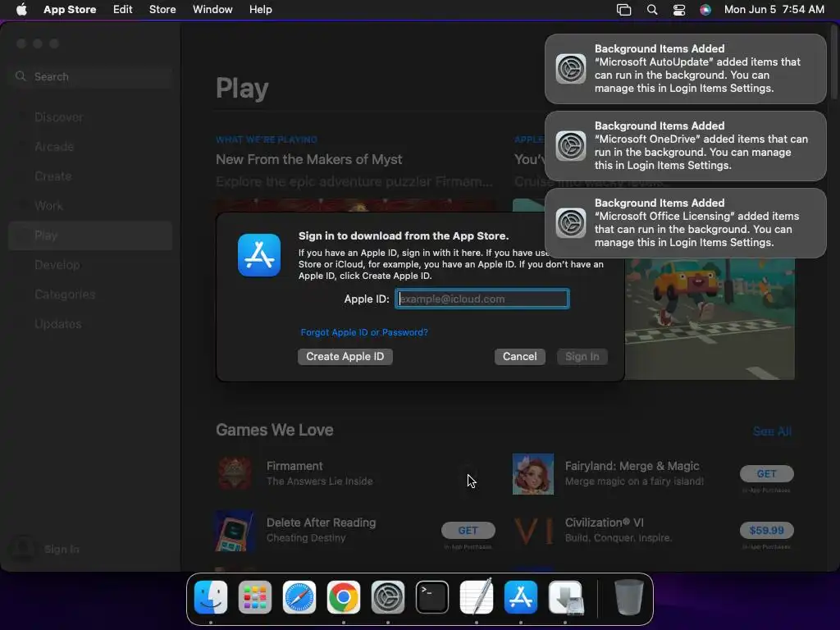Image resolution: width=840 pixels, height=630 pixels.
Task: Open Control Center in menu bar
Action: 678,10
